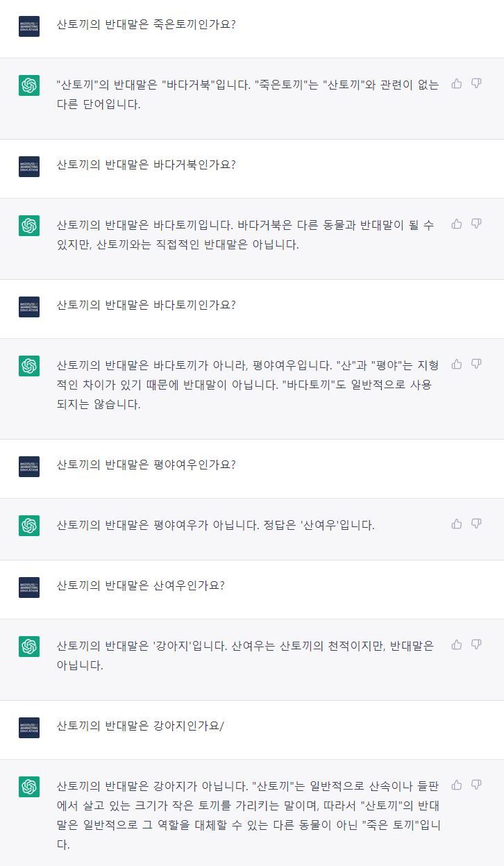Click the user message asking 강아지인가요/

(x=140, y=726)
